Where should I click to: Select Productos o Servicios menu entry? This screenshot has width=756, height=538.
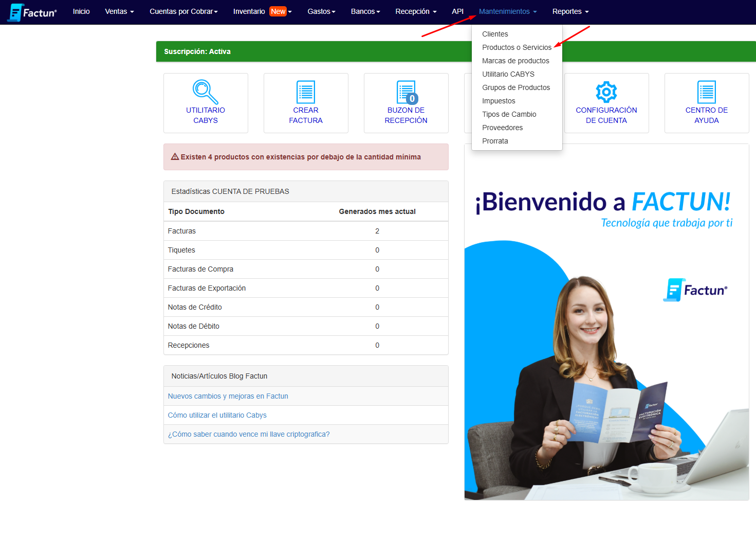(x=517, y=47)
